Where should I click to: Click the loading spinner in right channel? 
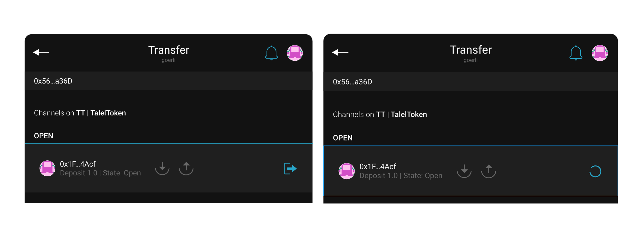[595, 171]
